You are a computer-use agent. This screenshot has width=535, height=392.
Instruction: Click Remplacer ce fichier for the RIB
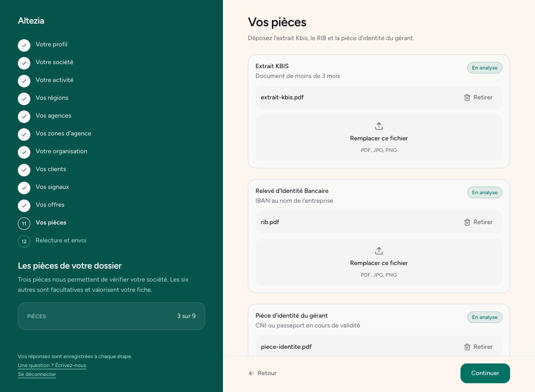(379, 263)
